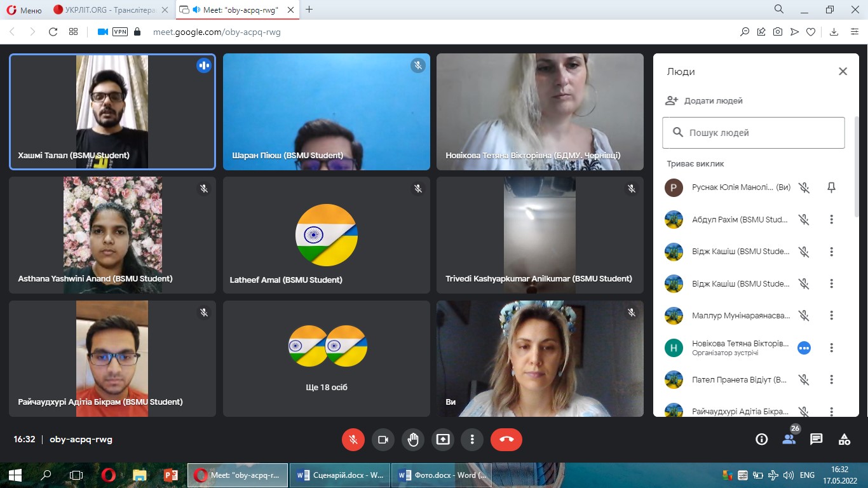
Task: Open the activities icon
Action: coord(844,439)
